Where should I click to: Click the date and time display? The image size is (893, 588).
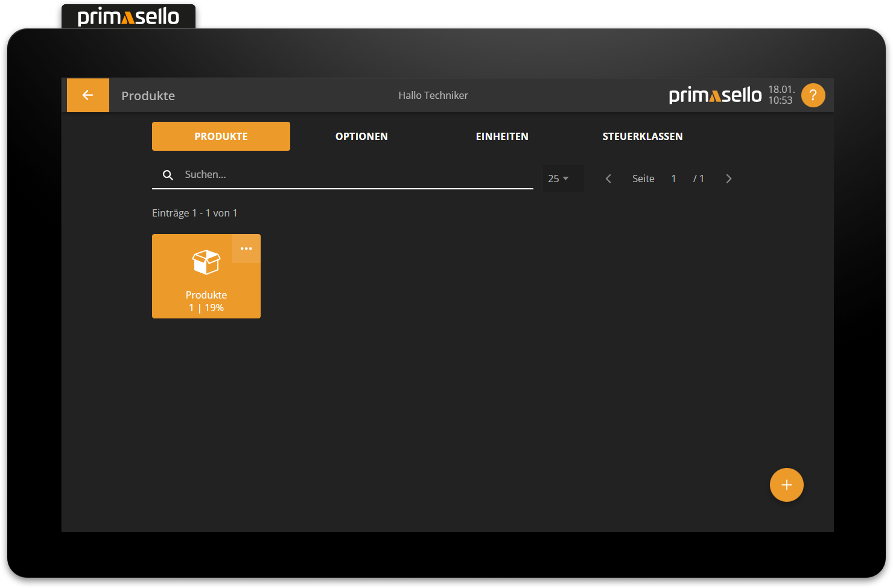(781, 95)
